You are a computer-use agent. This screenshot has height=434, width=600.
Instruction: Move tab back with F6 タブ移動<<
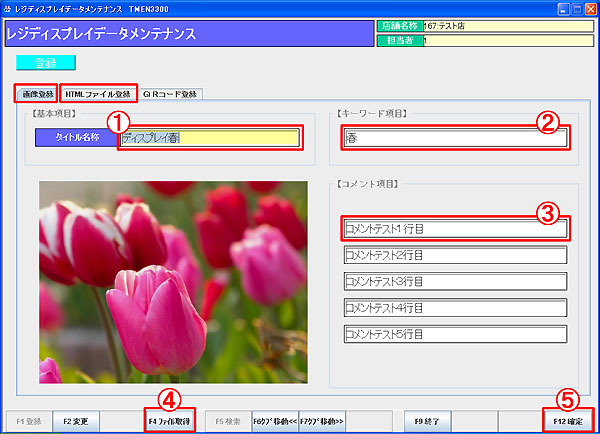pos(275,421)
